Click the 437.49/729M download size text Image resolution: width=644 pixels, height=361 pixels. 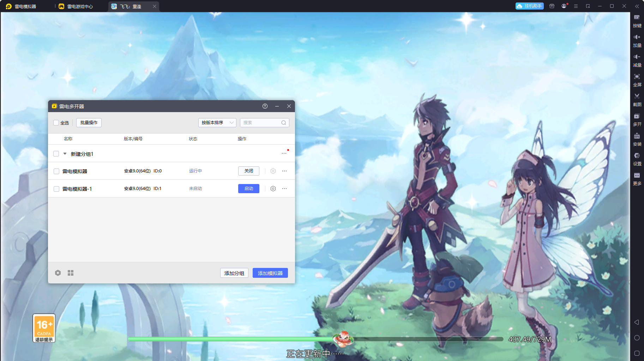530,339
